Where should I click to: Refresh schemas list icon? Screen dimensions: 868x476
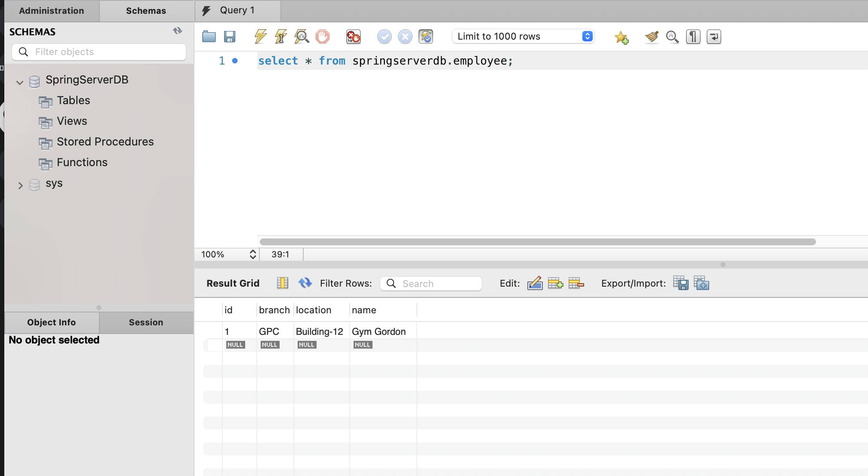178,31
